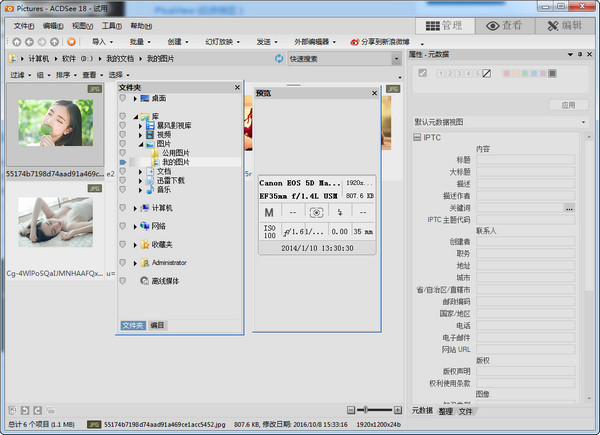Zoom out thumbnails with minus icon
Image resolution: width=600 pixels, height=435 pixels.
351,410
